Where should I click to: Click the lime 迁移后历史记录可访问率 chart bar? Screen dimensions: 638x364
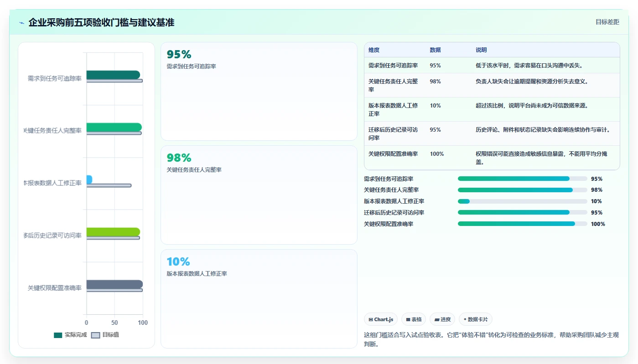click(113, 232)
